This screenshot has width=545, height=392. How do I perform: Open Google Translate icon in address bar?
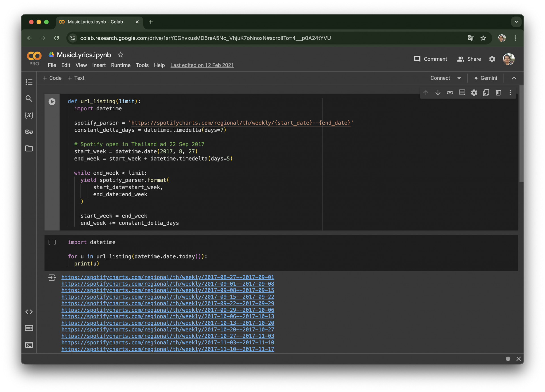(471, 38)
